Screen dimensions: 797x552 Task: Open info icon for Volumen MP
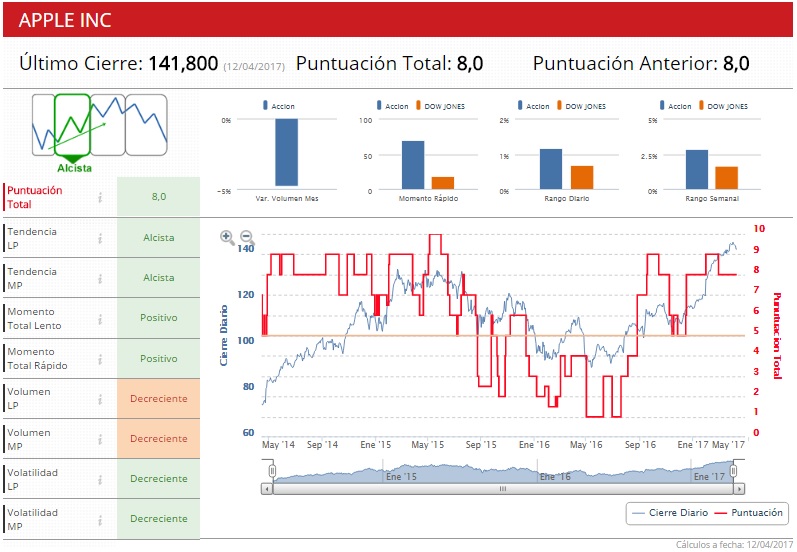click(100, 439)
